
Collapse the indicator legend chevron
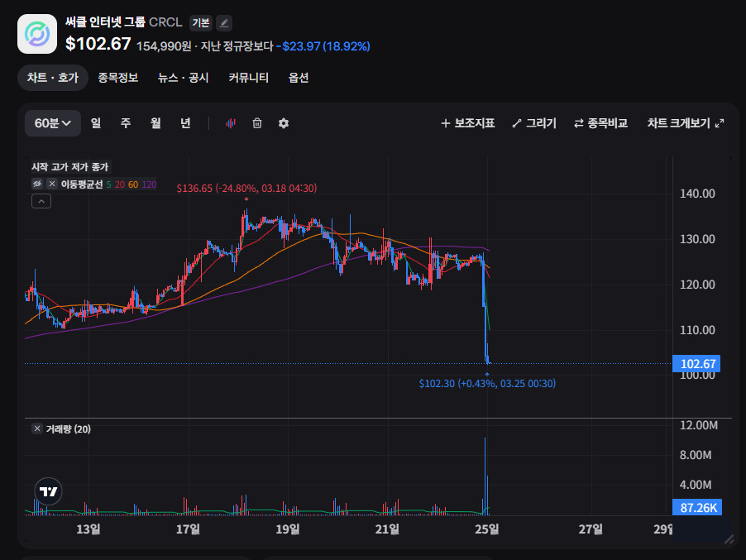[41, 201]
